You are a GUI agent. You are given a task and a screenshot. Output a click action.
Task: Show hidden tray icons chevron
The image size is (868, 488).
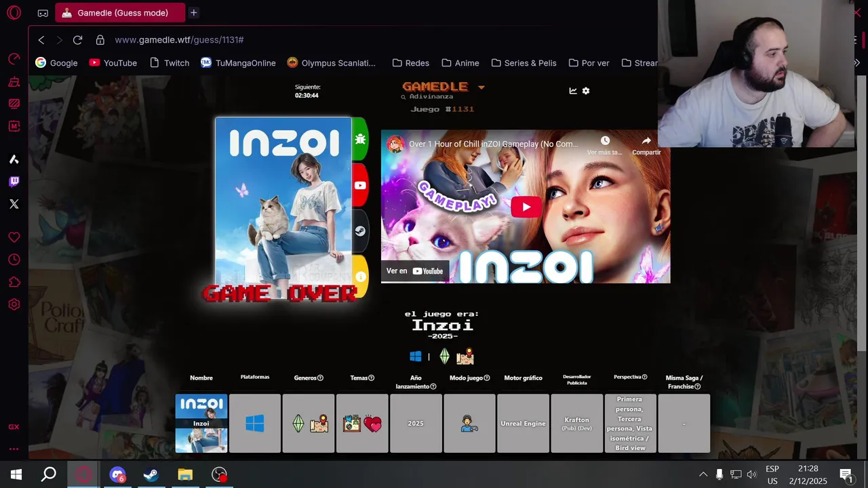pos(703,474)
